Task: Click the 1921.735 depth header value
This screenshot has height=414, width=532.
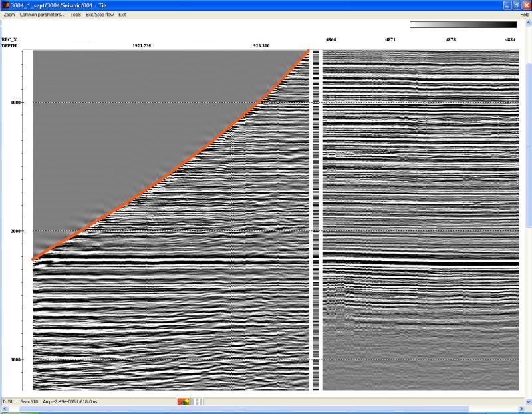Action: [142, 45]
